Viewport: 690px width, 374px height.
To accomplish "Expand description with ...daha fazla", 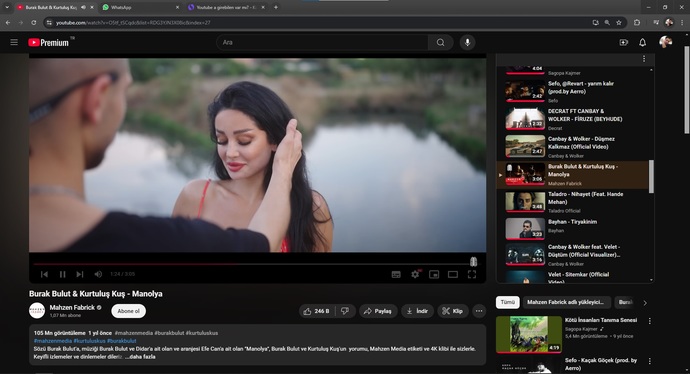I will tap(140, 357).
